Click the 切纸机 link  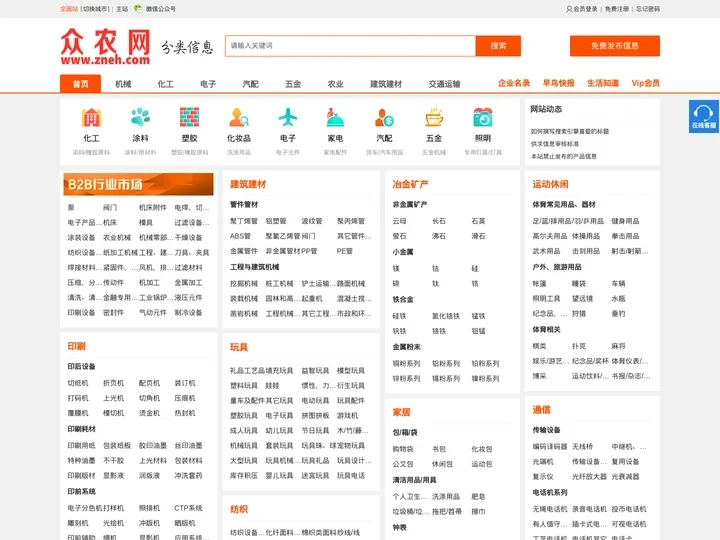click(x=78, y=383)
